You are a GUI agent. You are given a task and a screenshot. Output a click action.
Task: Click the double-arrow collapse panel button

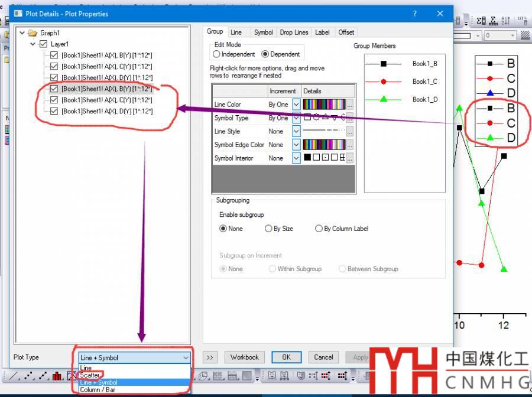(210, 357)
